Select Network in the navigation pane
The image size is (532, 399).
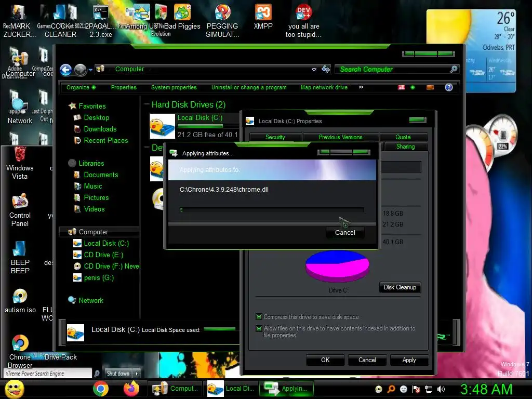(x=86, y=301)
